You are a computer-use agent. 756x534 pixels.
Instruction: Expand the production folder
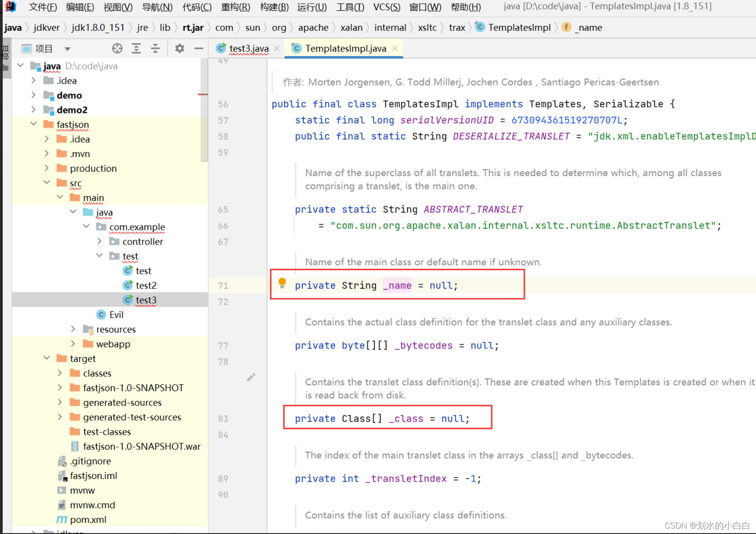[47, 168]
